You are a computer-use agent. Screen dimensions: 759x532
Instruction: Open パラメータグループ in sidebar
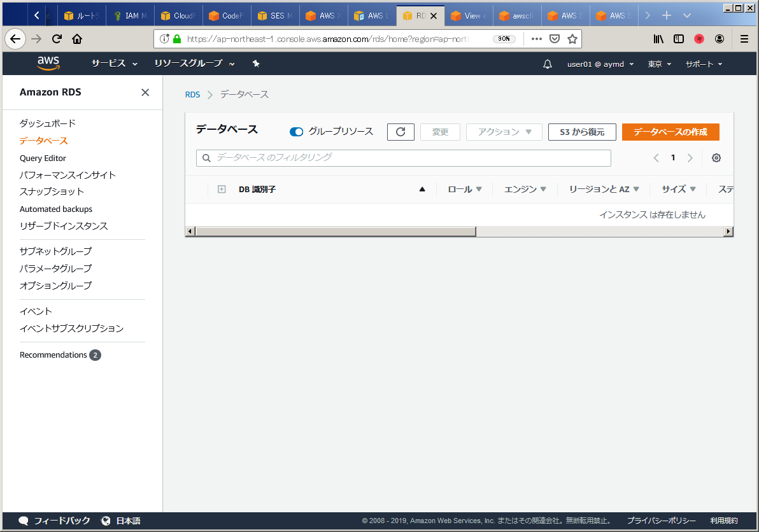coord(55,269)
